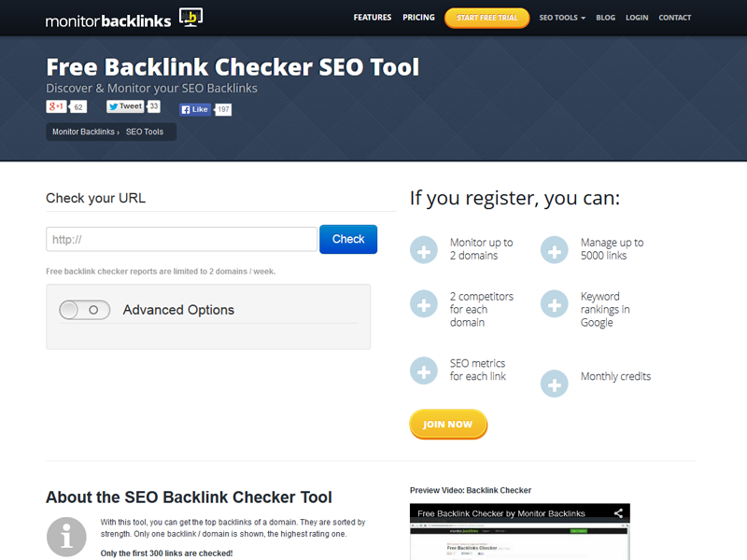Click the info icon in About section

click(66, 538)
